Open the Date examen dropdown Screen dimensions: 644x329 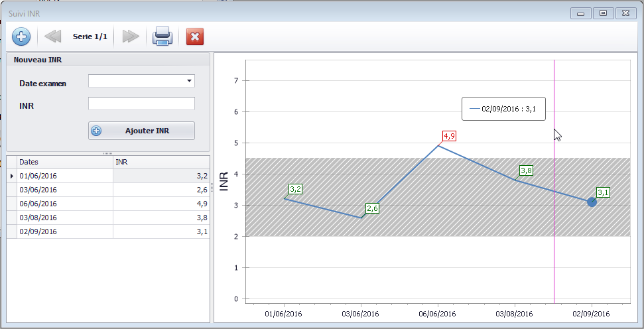[x=190, y=81]
